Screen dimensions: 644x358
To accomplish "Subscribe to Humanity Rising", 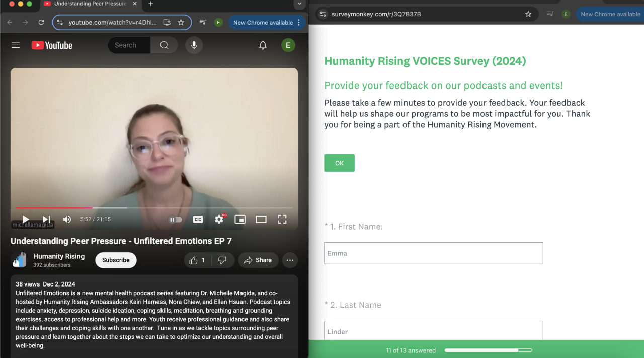I will tap(116, 260).
